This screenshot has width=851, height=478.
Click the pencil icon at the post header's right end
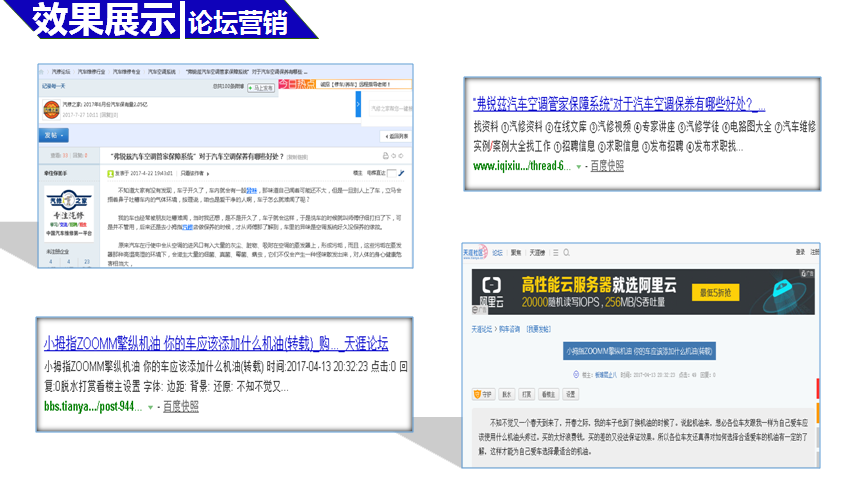(x=402, y=173)
